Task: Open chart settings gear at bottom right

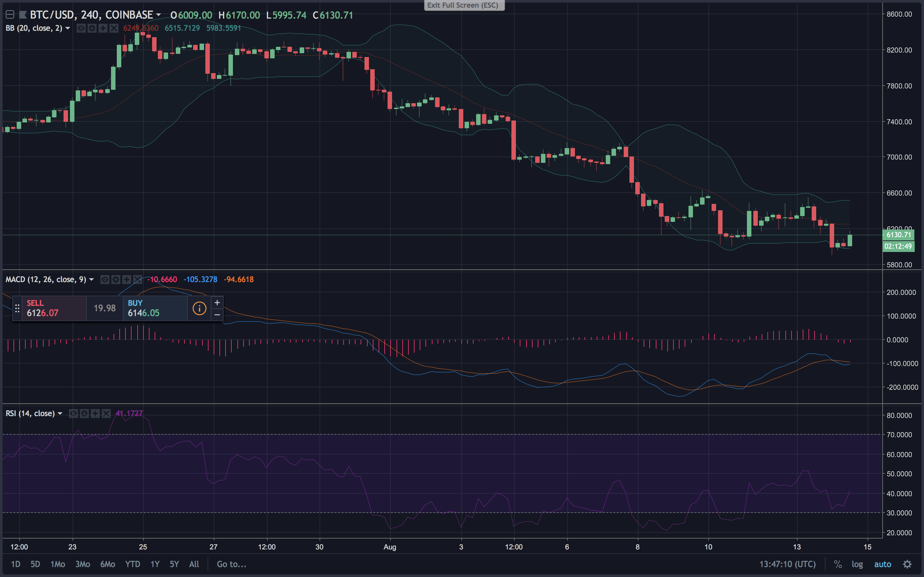Action: pos(907,564)
